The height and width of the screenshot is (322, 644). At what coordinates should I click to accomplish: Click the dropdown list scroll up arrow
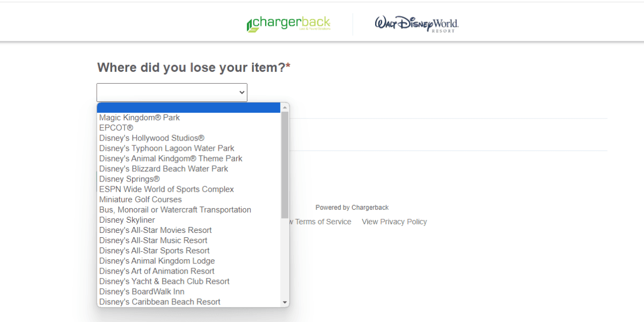285,107
